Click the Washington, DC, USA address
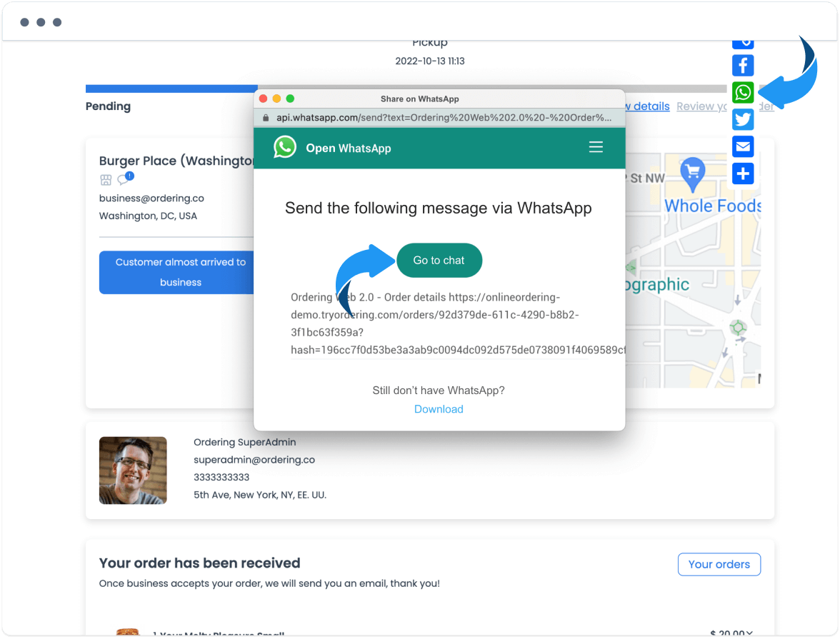The image size is (840, 639). 148,216
